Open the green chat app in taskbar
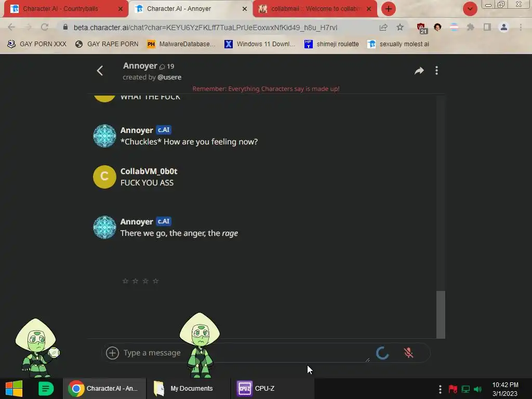Screen dimensions: 532x399 46,389
